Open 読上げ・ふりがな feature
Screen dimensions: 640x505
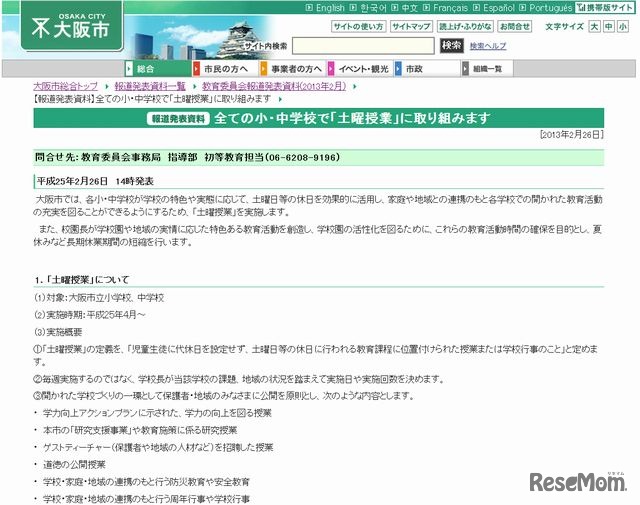click(465, 27)
